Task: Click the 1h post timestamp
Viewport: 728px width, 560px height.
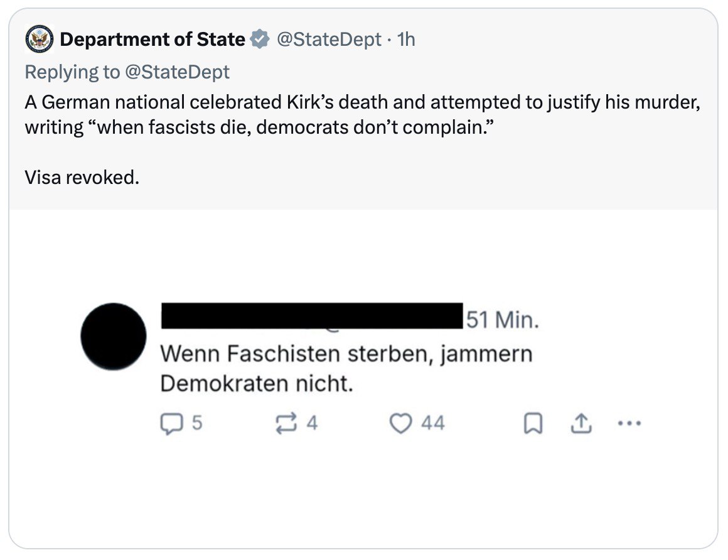Action: [x=406, y=40]
